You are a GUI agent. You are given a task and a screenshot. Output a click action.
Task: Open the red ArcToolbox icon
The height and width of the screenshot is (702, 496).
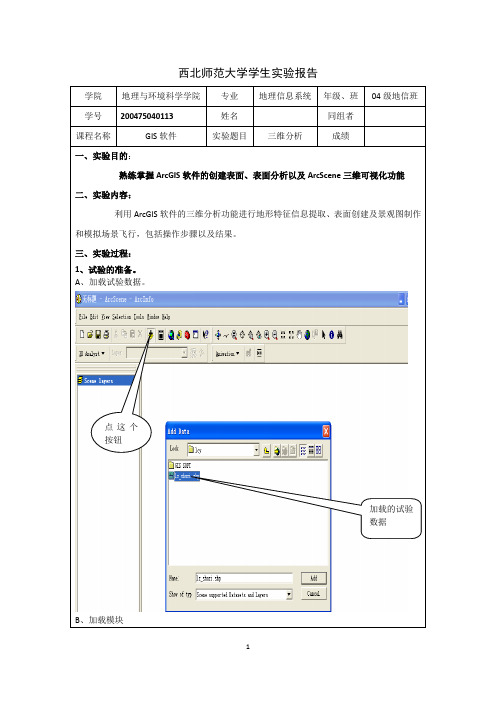click(x=187, y=334)
